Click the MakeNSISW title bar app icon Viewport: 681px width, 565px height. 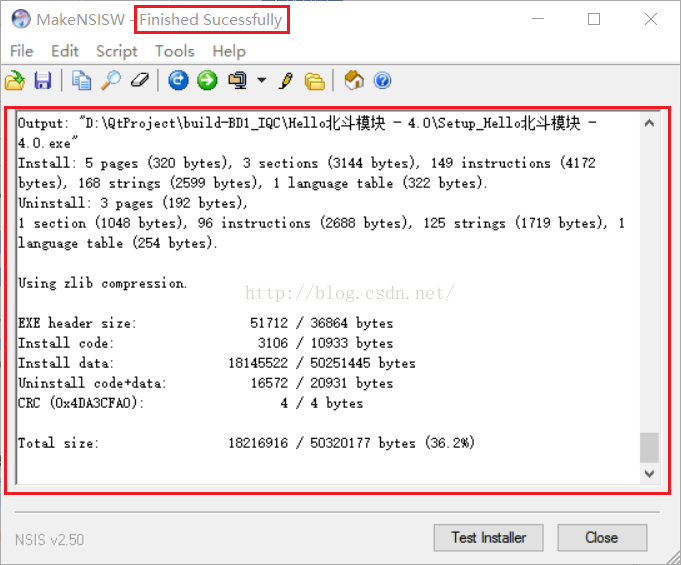point(21,19)
